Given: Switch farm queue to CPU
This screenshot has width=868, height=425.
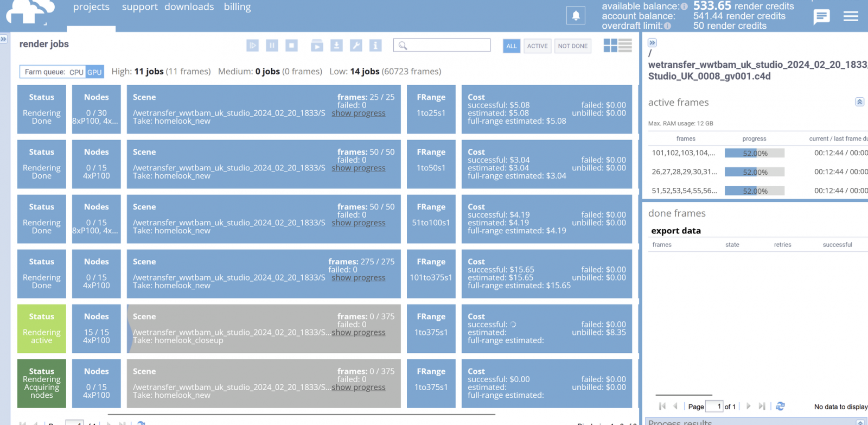Looking at the screenshot, I should (x=76, y=72).
